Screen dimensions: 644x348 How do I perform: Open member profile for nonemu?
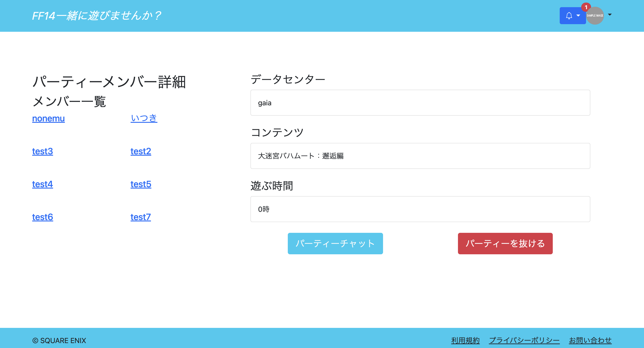click(x=48, y=118)
